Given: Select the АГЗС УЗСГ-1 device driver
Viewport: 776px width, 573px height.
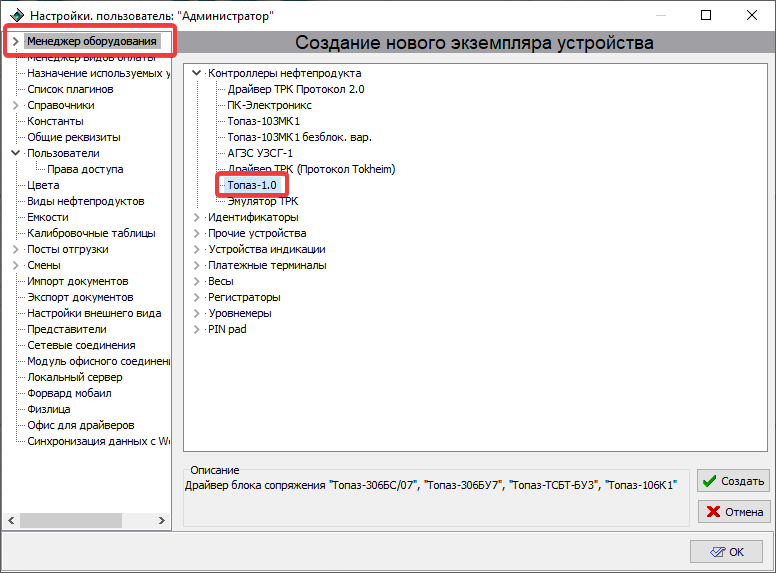Looking at the screenshot, I should (x=260, y=153).
